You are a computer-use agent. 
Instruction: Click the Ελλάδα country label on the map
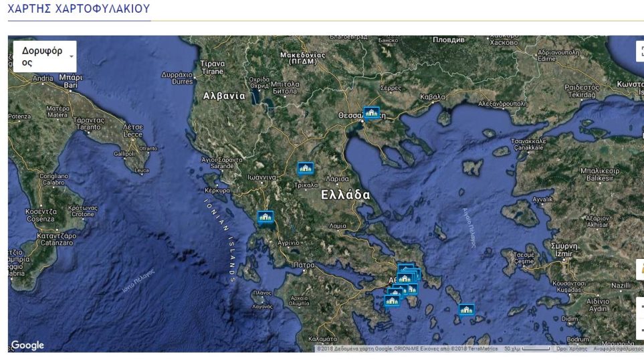click(x=345, y=195)
